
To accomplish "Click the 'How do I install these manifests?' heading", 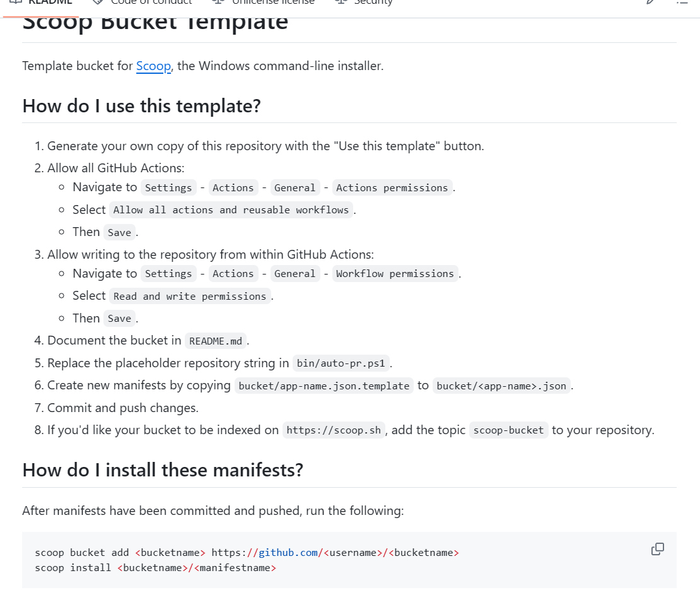I will [163, 470].
